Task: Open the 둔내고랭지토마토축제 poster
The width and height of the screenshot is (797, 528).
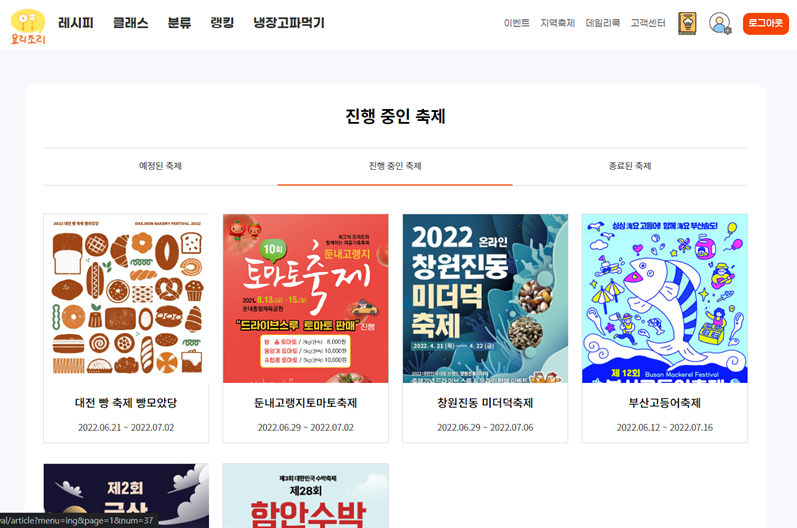Action: (305, 298)
